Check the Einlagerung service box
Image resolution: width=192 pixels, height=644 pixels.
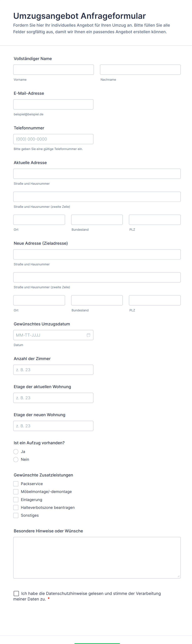[16, 500]
